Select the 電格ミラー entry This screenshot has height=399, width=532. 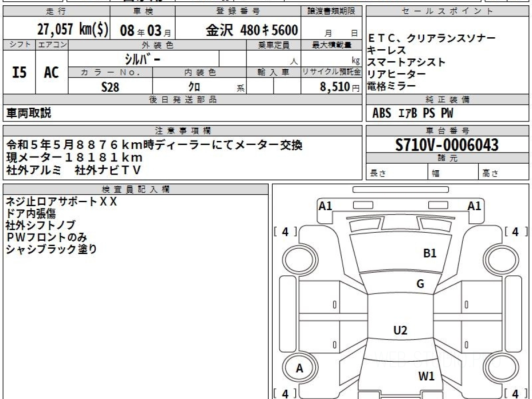(391, 86)
